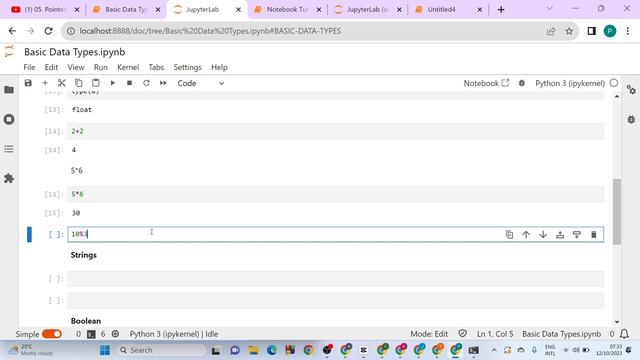Open the View menu
This screenshot has height=360, width=640.
[x=76, y=67]
